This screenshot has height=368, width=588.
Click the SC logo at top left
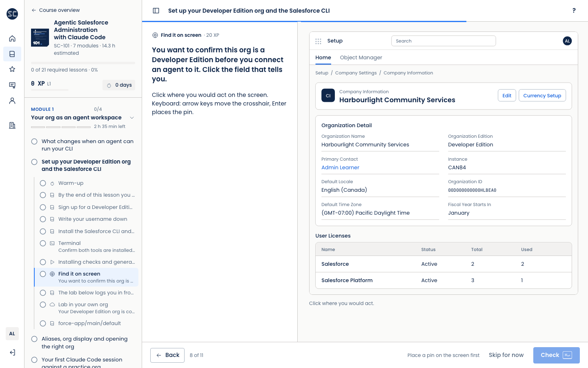click(x=12, y=14)
